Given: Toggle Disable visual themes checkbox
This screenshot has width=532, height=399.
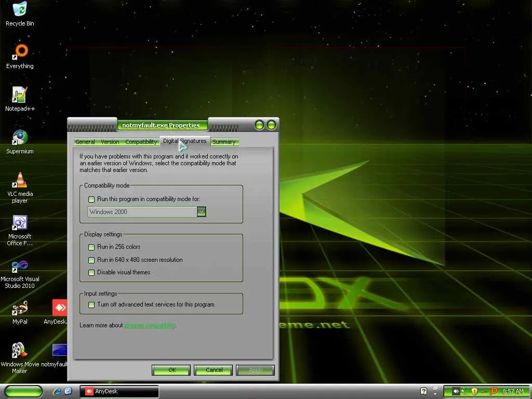Looking at the screenshot, I should click(x=91, y=272).
